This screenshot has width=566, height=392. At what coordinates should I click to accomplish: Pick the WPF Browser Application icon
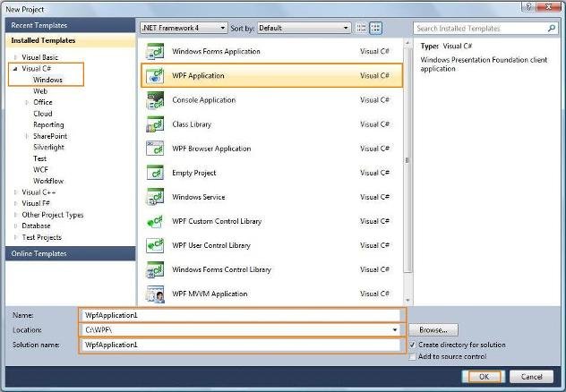155,149
